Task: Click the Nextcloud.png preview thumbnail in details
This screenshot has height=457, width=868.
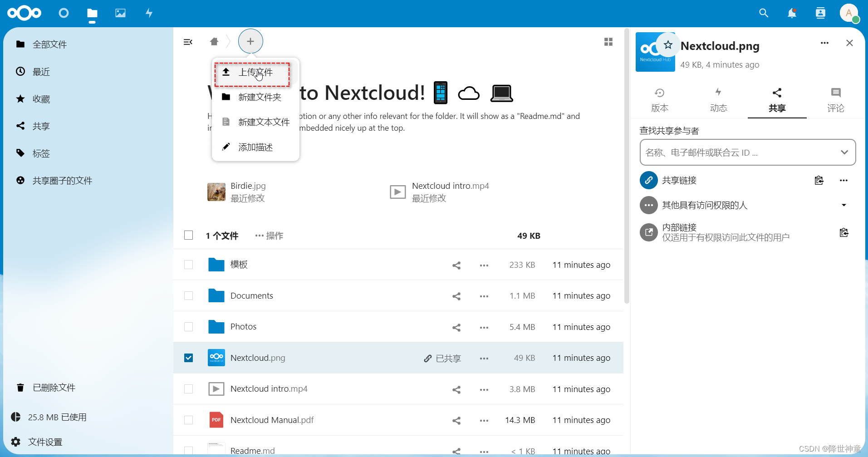Action: [655, 52]
